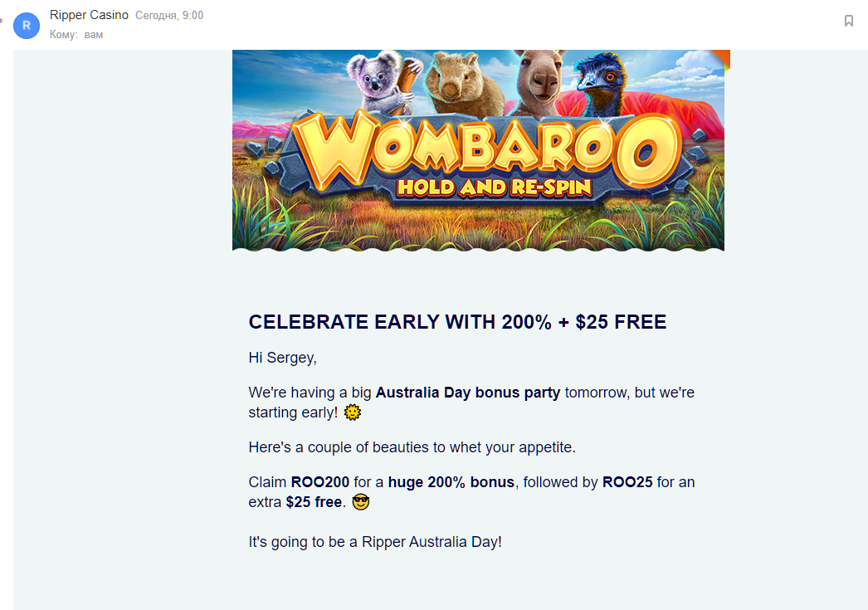Click the blue "R" sender avatar
This screenshot has width=868, height=610.
click(27, 26)
